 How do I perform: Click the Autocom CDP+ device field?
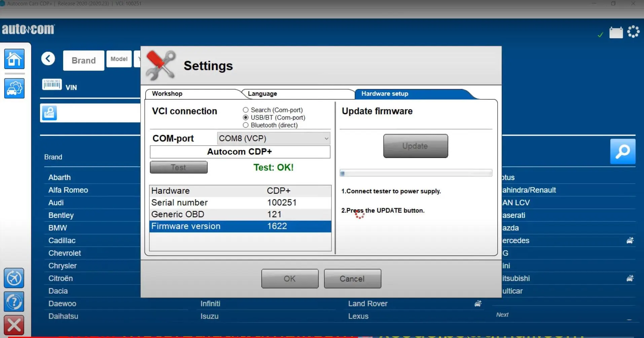pyautogui.click(x=240, y=152)
